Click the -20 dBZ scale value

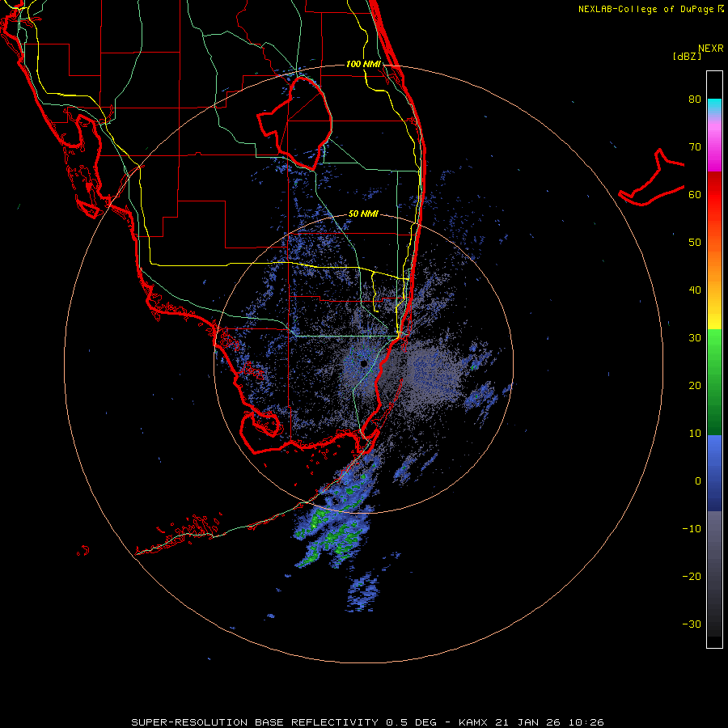(x=692, y=577)
